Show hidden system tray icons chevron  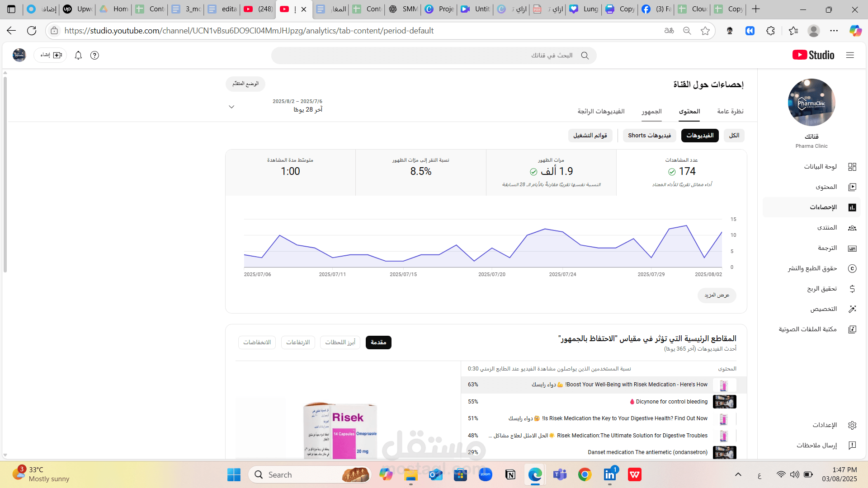coord(738,474)
